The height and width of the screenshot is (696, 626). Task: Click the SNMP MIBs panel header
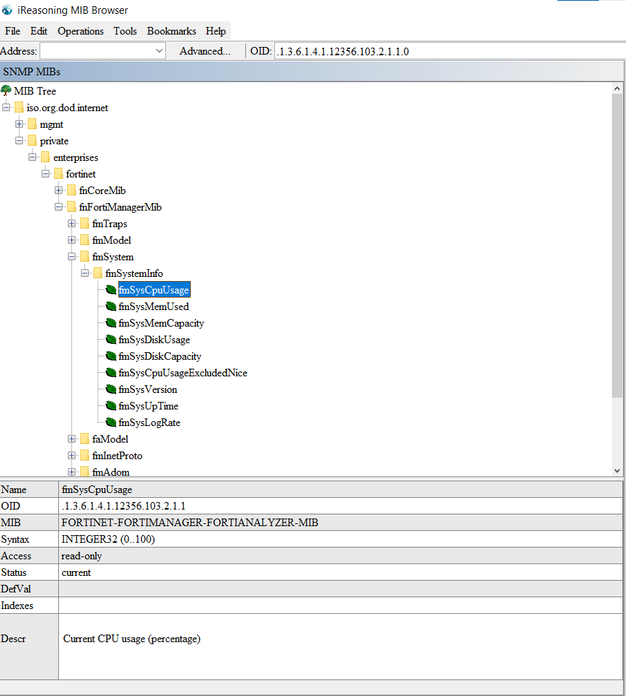coord(312,71)
